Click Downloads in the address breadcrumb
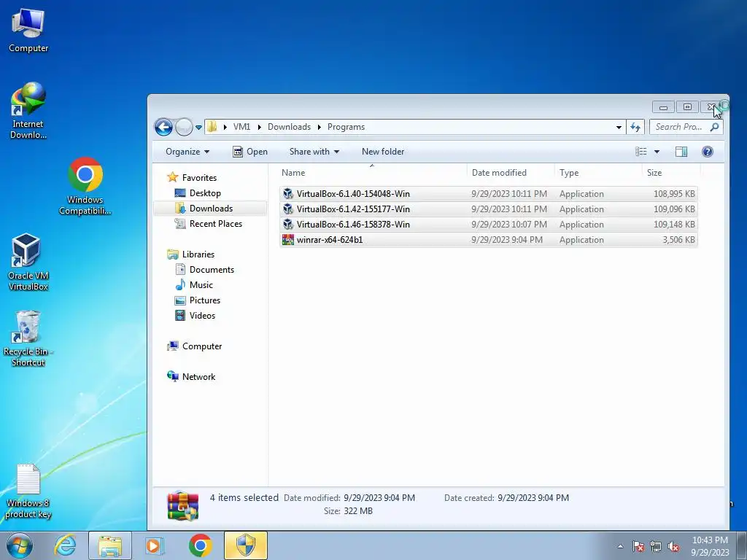This screenshot has height=560, width=747. click(x=289, y=127)
